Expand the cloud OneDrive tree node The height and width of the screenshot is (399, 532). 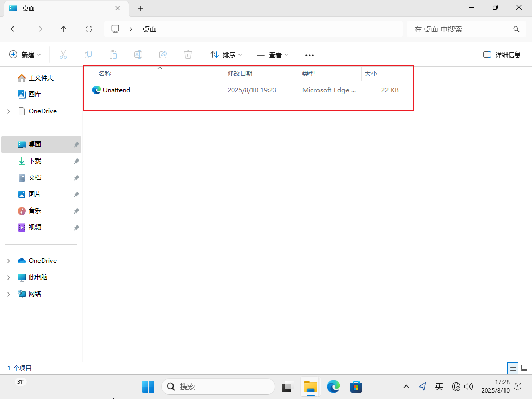tap(9, 261)
